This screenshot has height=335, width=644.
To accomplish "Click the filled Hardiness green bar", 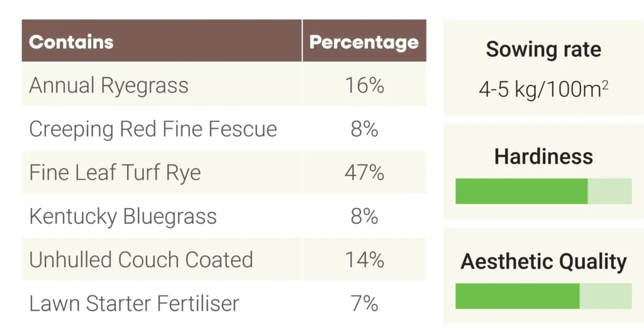I will click(x=521, y=191).
